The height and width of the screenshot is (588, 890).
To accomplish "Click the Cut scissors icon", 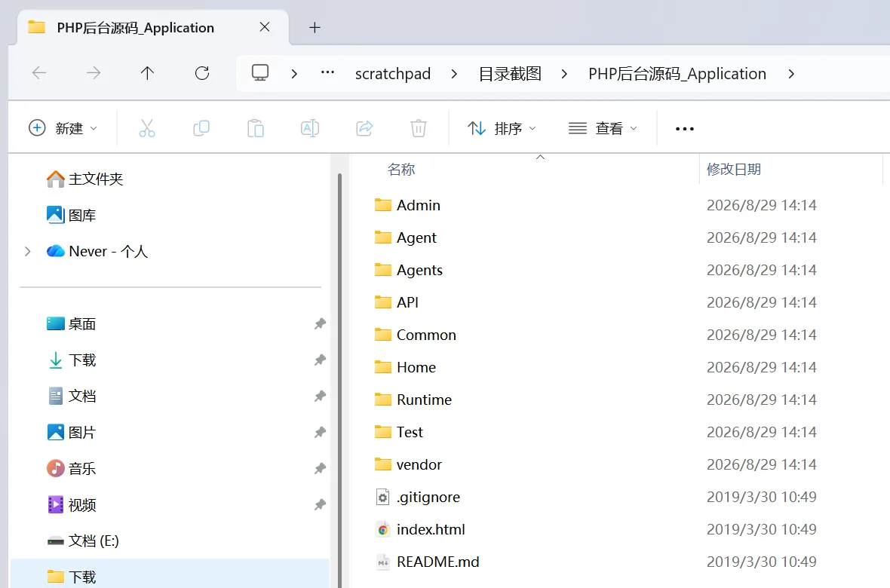I will click(147, 128).
